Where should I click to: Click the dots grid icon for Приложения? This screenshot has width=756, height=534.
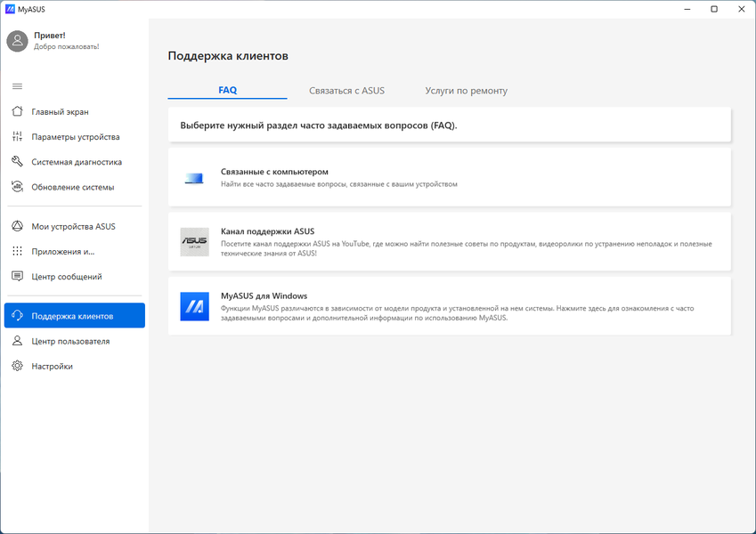(17, 251)
